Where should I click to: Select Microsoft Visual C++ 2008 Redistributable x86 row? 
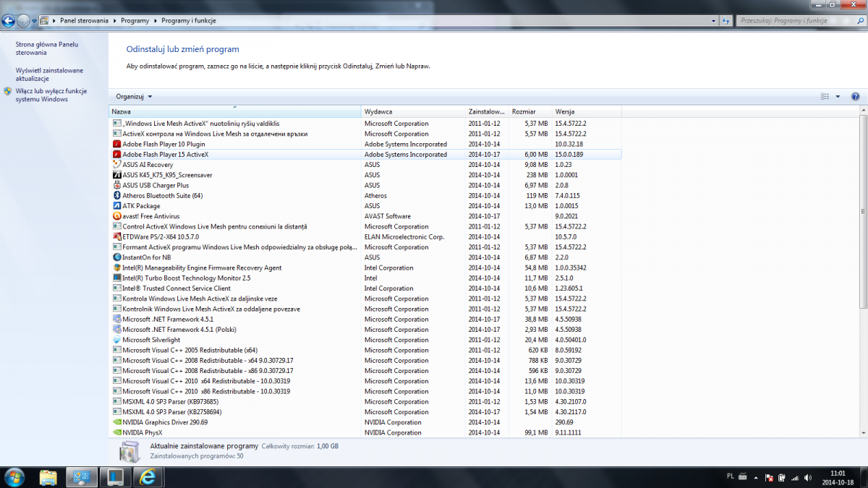click(x=365, y=371)
